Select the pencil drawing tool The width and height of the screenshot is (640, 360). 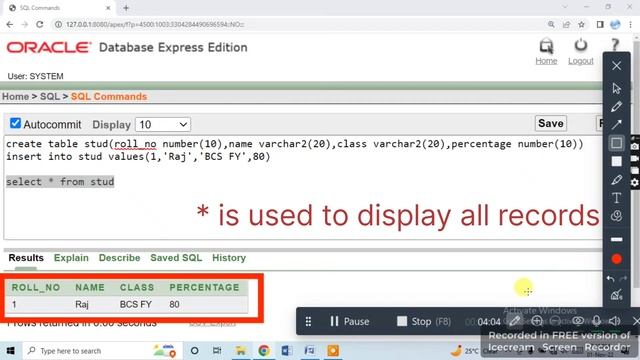pos(616,107)
